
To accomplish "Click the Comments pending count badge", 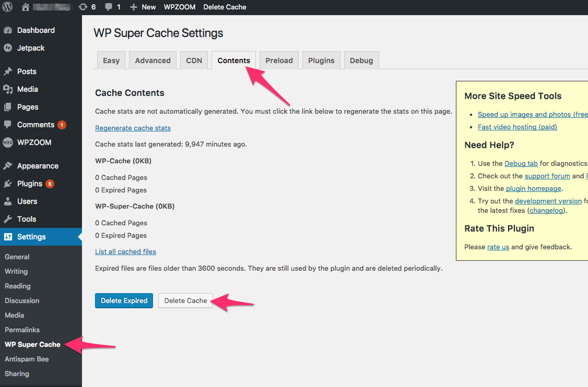I will click(x=62, y=125).
